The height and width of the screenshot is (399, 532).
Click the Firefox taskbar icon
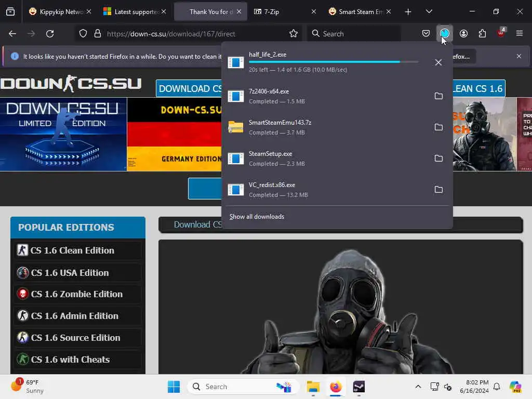[x=336, y=387]
